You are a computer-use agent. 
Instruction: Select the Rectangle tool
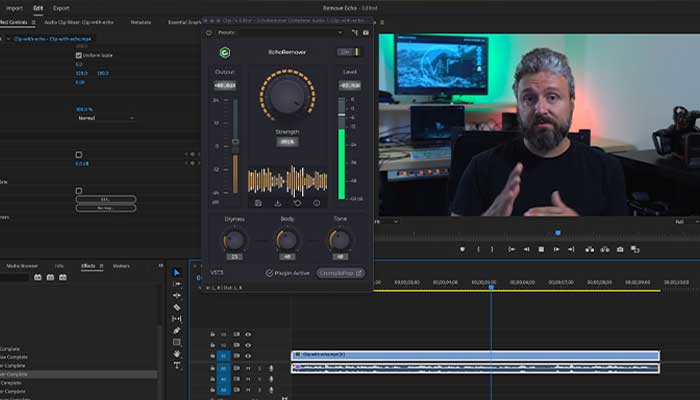point(177,342)
